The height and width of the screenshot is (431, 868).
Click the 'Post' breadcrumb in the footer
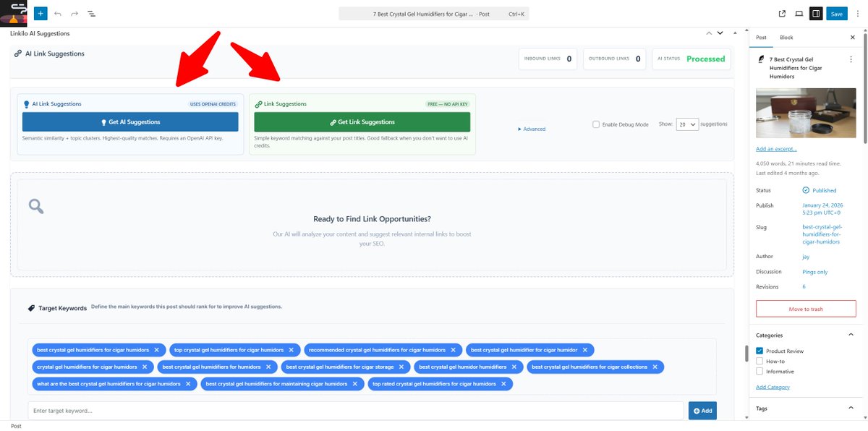[16, 426]
